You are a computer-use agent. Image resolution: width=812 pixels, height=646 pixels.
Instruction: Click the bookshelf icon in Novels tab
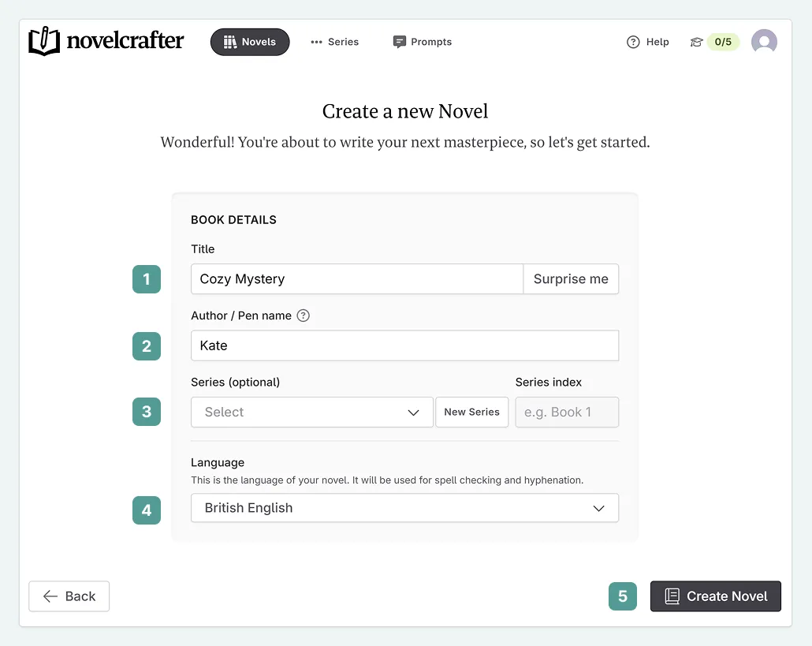click(x=230, y=42)
